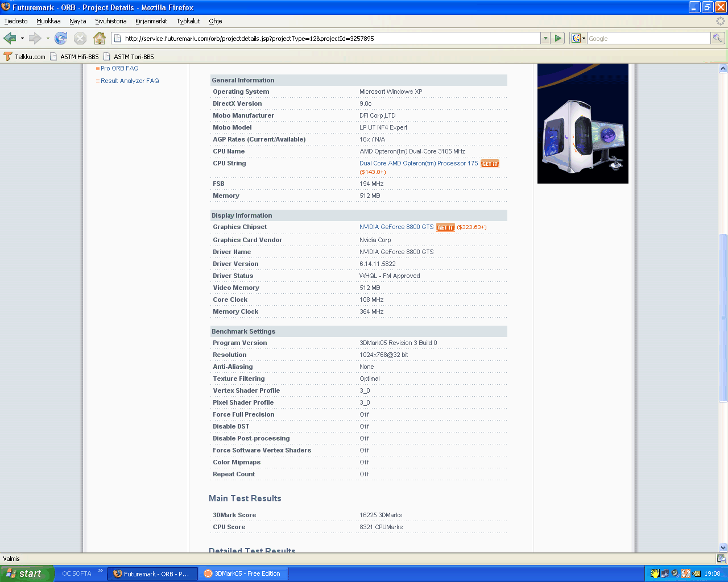Image resolution: width=728 pixels, height=582 pixels.
Task: Open the back history dropdown arrow
Action: point(22,38)
